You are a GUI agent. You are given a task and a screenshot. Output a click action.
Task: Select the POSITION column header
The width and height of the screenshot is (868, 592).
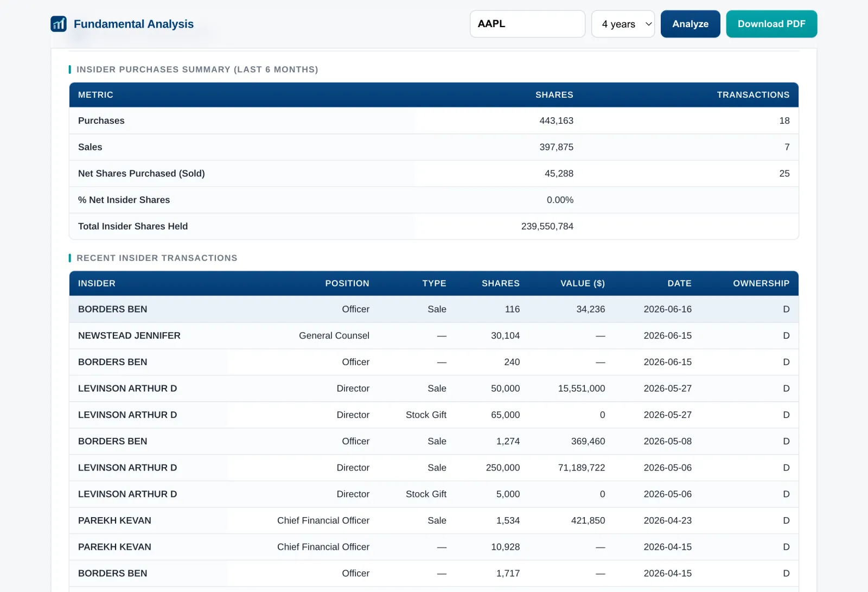tap(347, 283)
